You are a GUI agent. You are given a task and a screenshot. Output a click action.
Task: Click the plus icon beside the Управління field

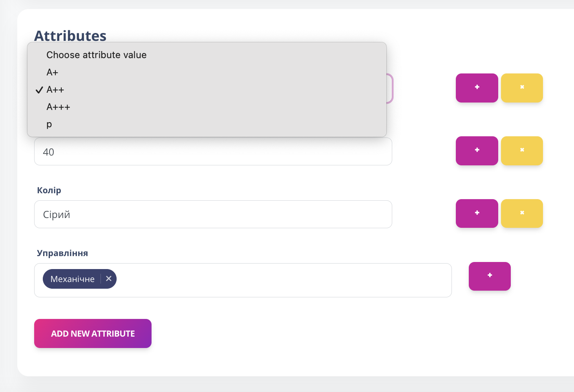pos(490,276)
